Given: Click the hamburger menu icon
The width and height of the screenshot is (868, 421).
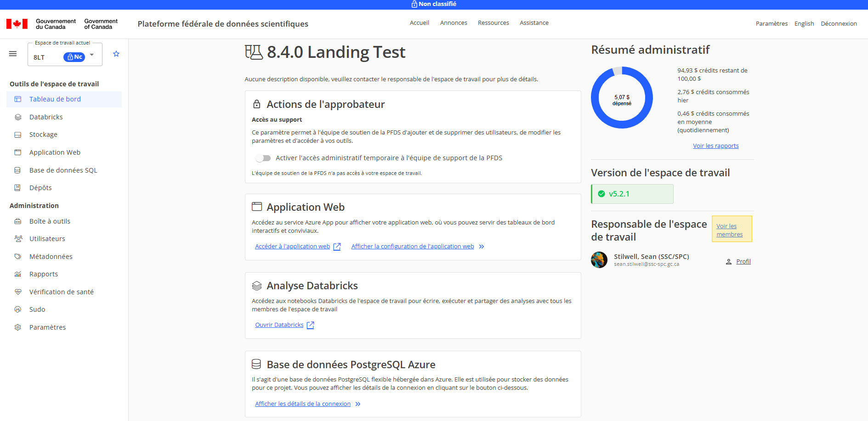Looking at the screenshot, I should tap(13, 54).
